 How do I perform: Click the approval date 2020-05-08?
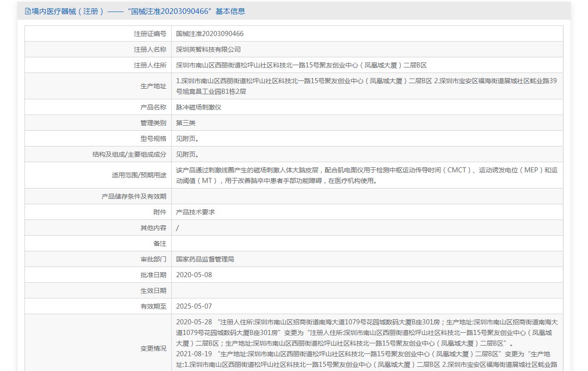tap(194, 275)
